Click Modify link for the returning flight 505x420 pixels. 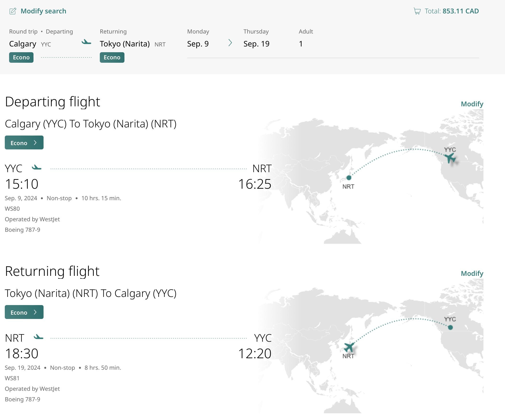(x=472, y=273)
